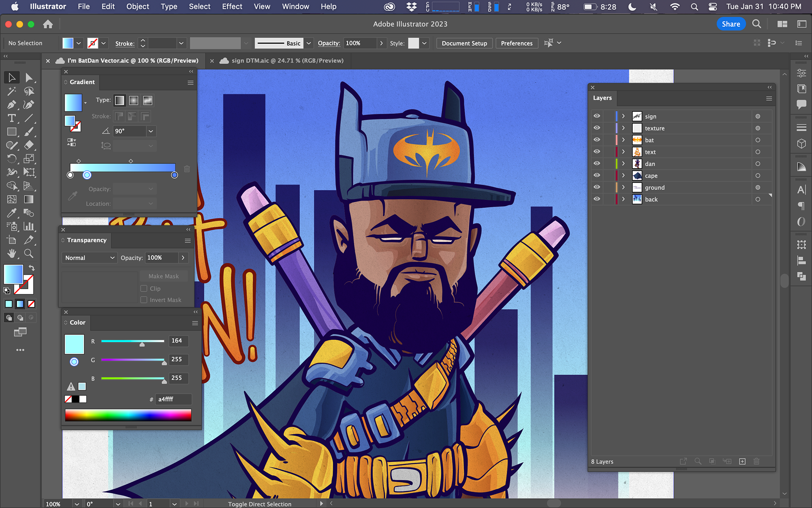
Task: Reverse gradient icon in Gradient panel
Action: click(71, 143)
